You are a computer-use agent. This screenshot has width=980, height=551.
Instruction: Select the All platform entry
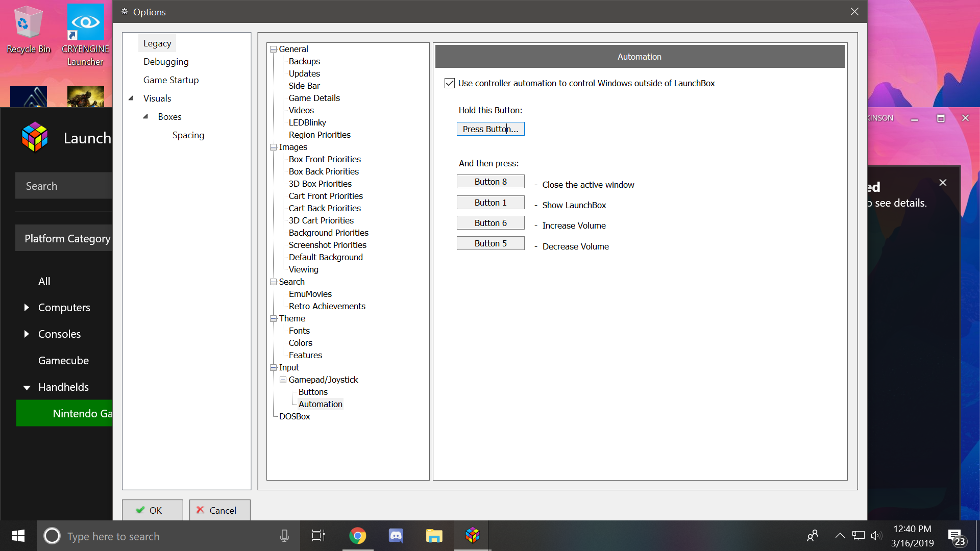[44, 281]
